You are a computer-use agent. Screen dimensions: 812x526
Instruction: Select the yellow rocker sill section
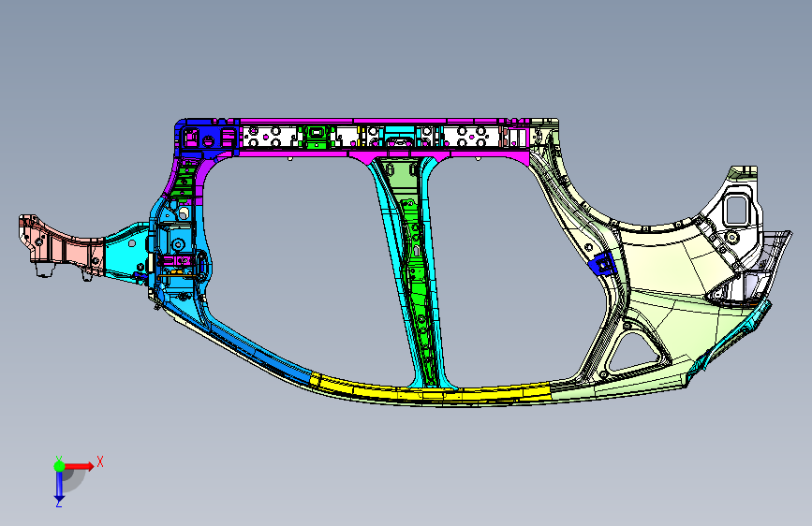(430, 391)
